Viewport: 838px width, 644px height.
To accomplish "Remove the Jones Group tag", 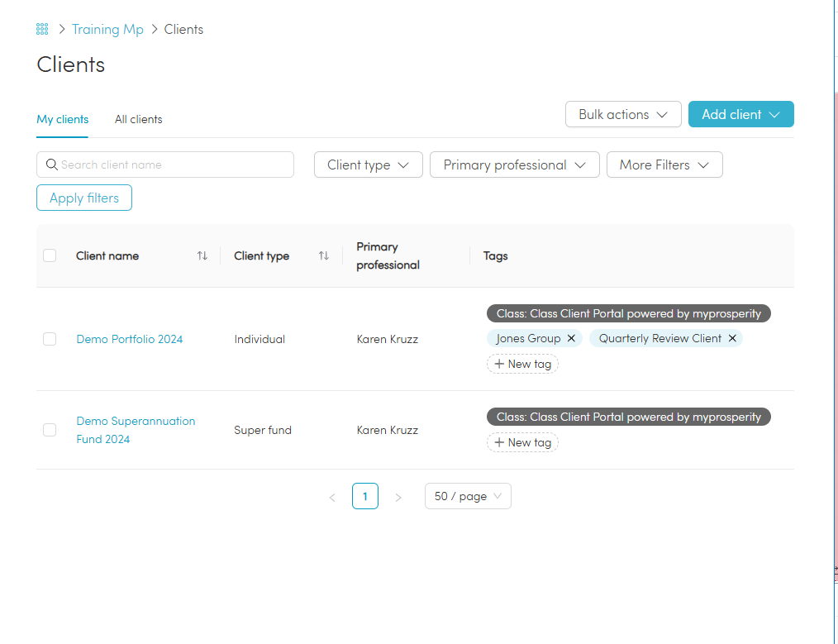I will [x=571, y=338].
